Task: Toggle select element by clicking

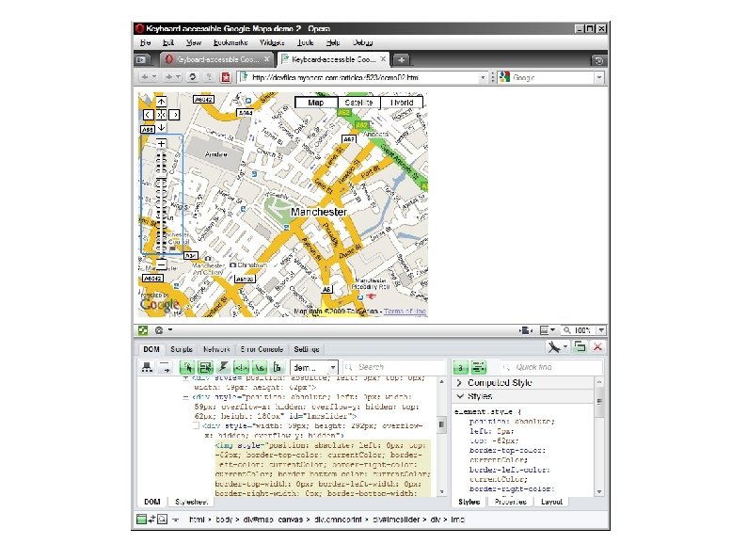Action: tap(188, 367)
